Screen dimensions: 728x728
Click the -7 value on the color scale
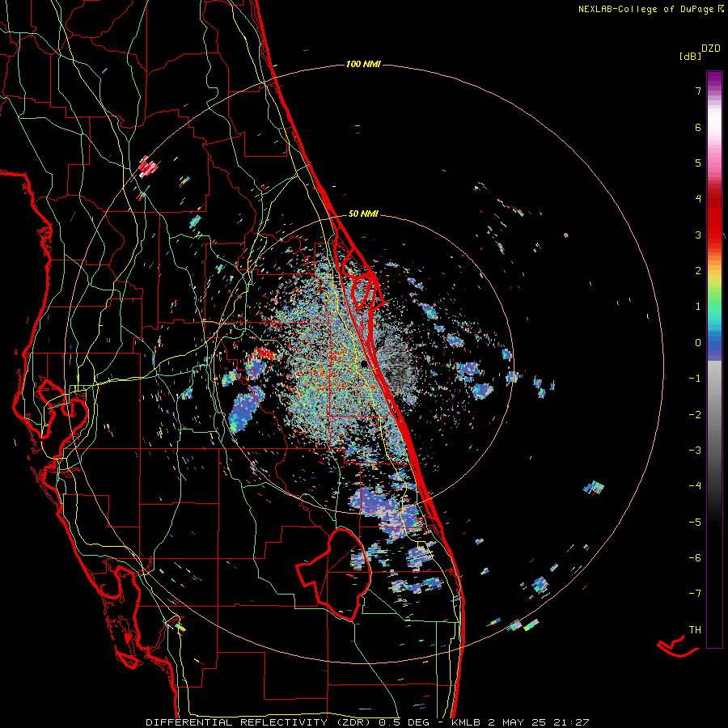[695, 594]
